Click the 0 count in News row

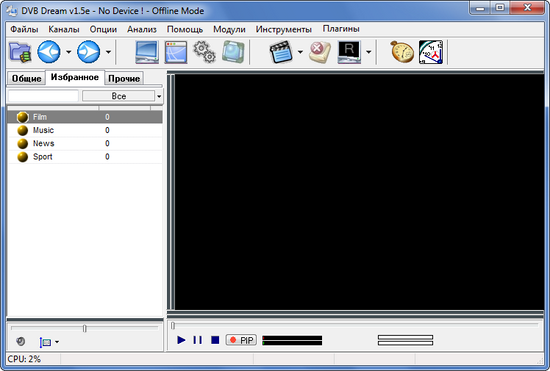pyautogui.click(x=107, y=143)
